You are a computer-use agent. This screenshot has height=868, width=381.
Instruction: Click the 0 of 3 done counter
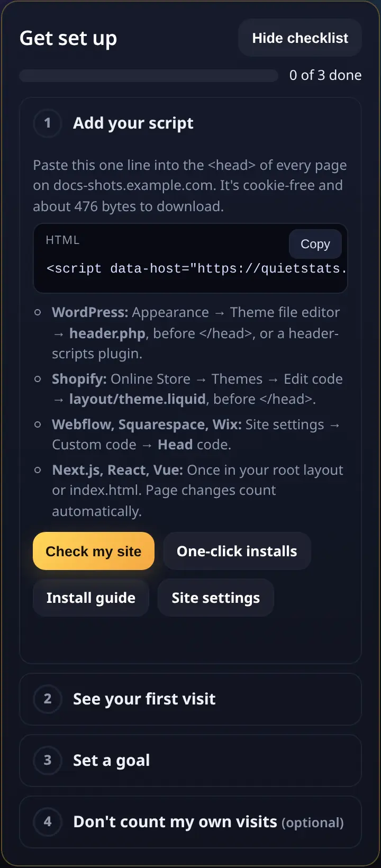click(325, 75)
